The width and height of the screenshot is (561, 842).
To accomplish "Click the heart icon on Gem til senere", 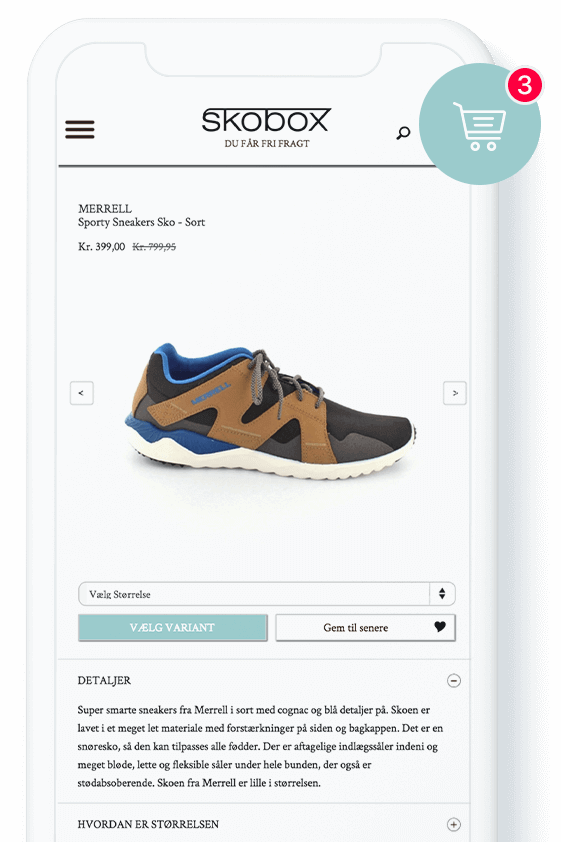I will click(440, 627).
